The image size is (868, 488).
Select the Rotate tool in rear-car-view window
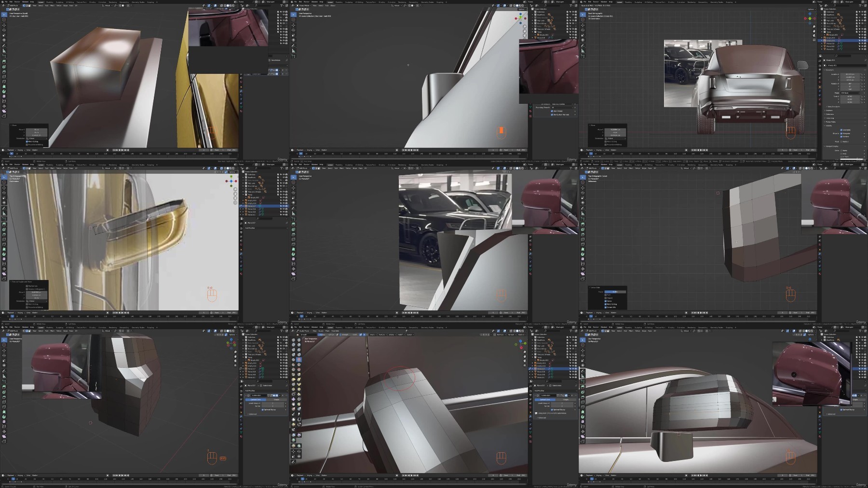[583, 30]
